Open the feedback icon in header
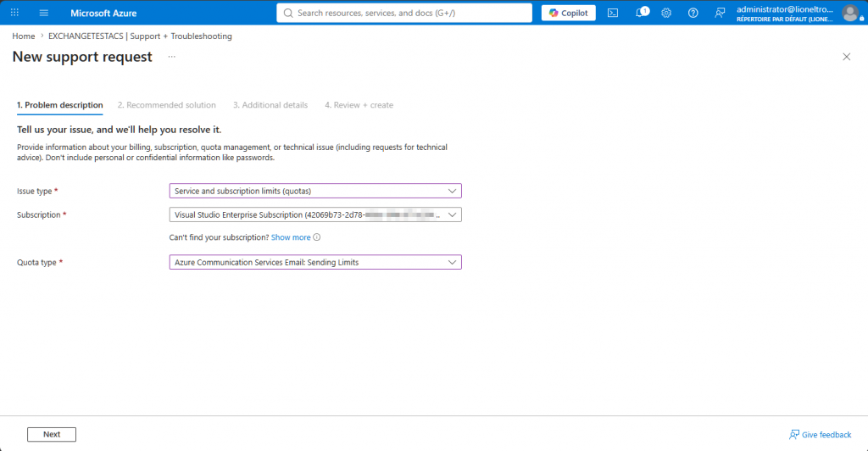 (x=720, y=13)
